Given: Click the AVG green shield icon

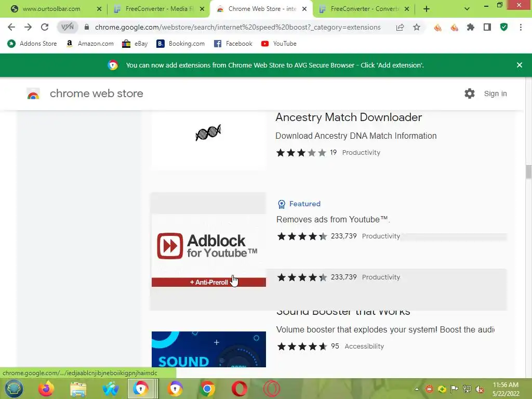Looking at the screenshot, I should tap(504, 27).
